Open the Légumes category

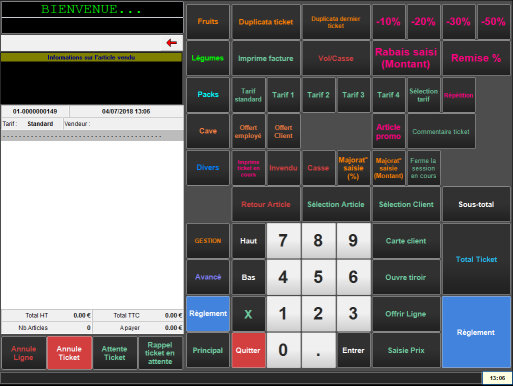tap(208, 58)
